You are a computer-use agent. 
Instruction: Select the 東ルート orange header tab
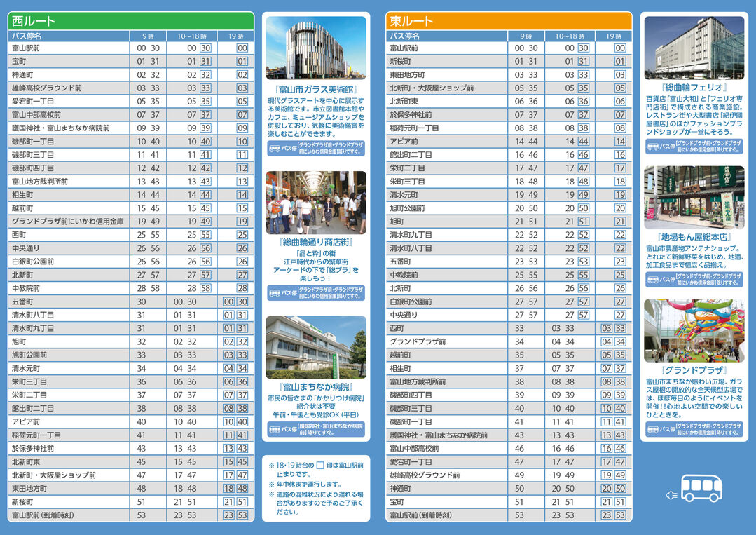[509, 21]
